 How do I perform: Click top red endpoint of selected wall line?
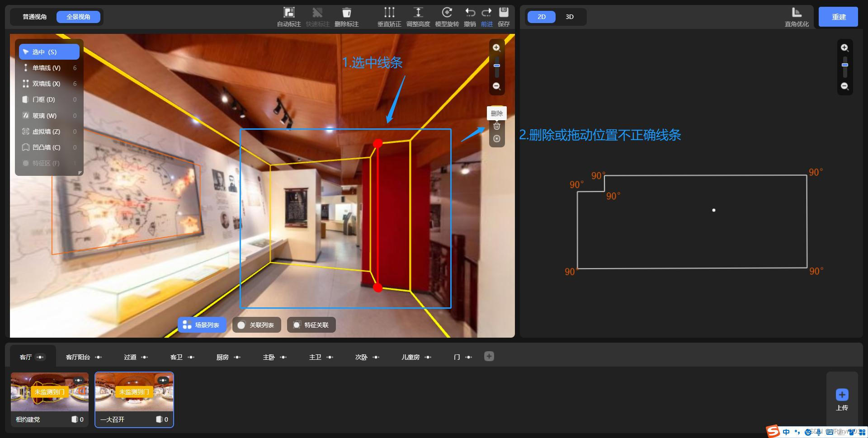[x=378, y=144]
